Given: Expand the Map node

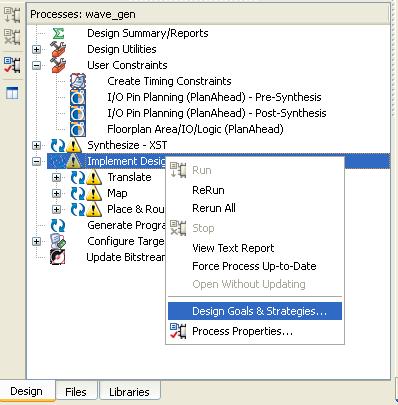Looking at the screenshot, I should point(56,193).
